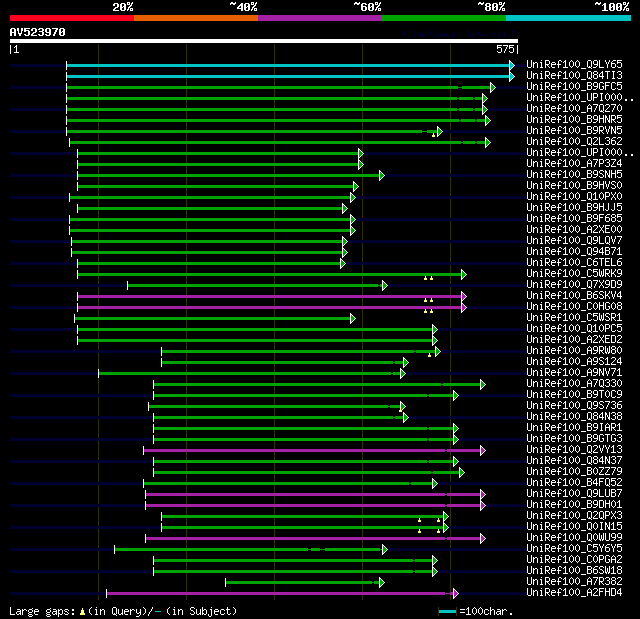
Task: Open the UniRef100_A7P3Z4 entry
Action: tap(574, 164)
